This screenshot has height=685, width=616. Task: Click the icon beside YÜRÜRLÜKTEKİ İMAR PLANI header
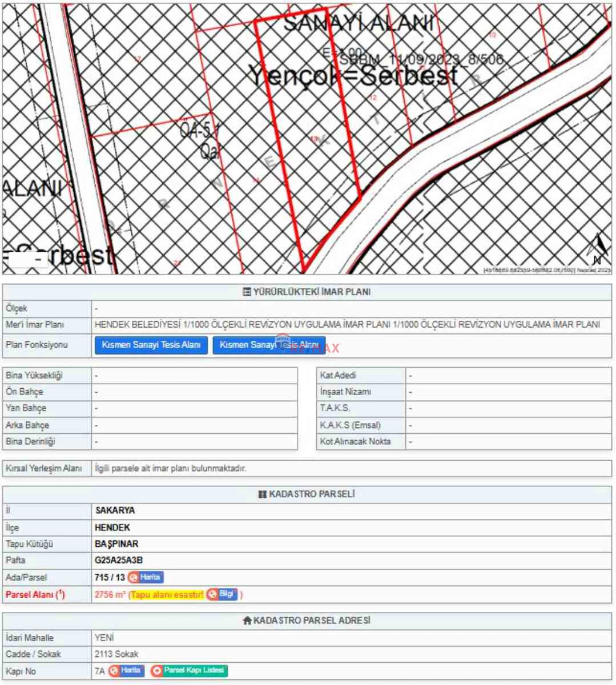[x=247, y=292]
